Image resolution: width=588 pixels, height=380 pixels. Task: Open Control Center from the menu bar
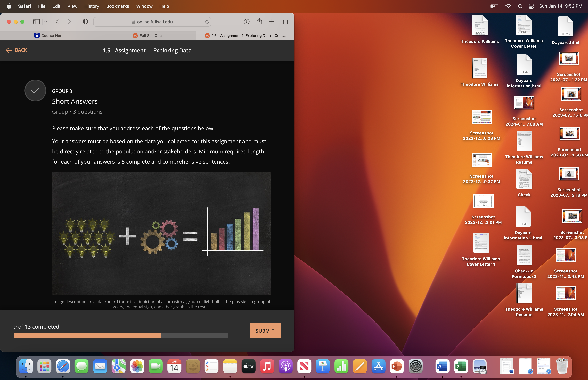tap(531, 6)
